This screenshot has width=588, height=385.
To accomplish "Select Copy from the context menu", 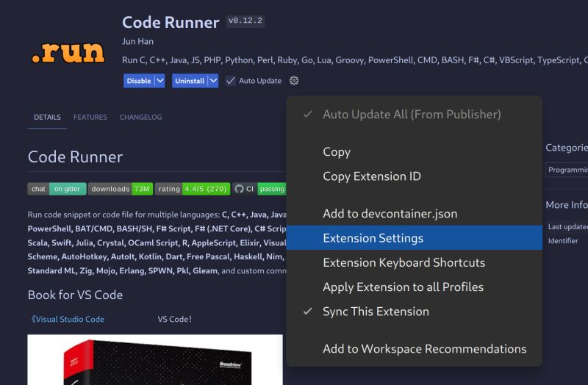I will coord(414,152).
